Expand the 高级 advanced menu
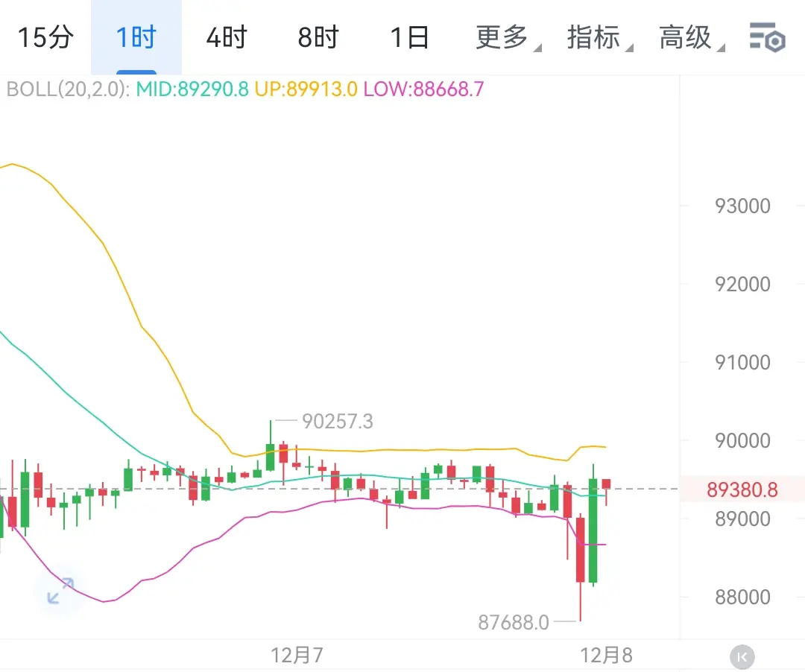 click(x=690, y=37)
